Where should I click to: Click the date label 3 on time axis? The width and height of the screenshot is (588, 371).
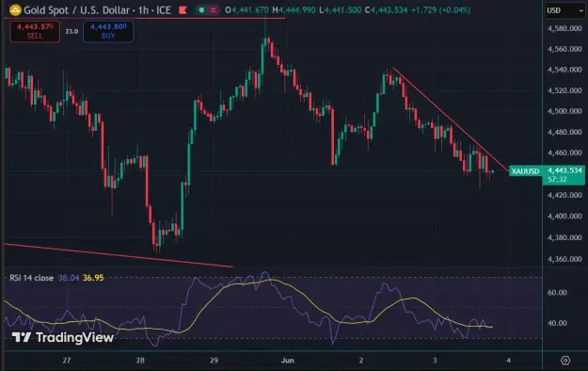click(x=435, y=361)
